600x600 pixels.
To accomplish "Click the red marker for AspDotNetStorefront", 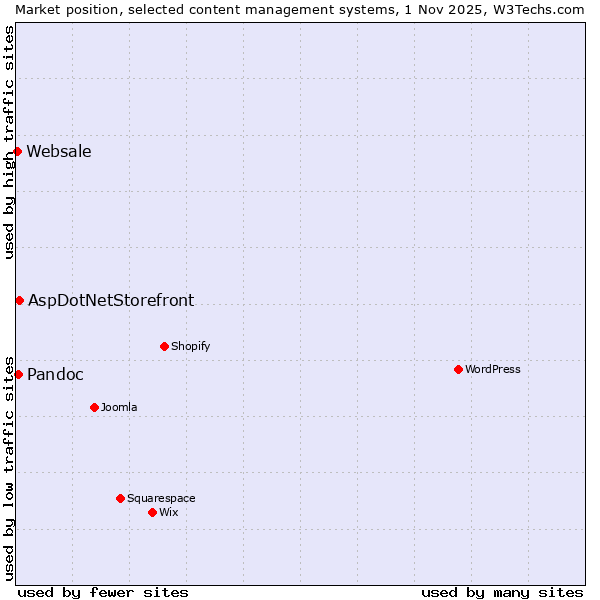I will [19, 300].
